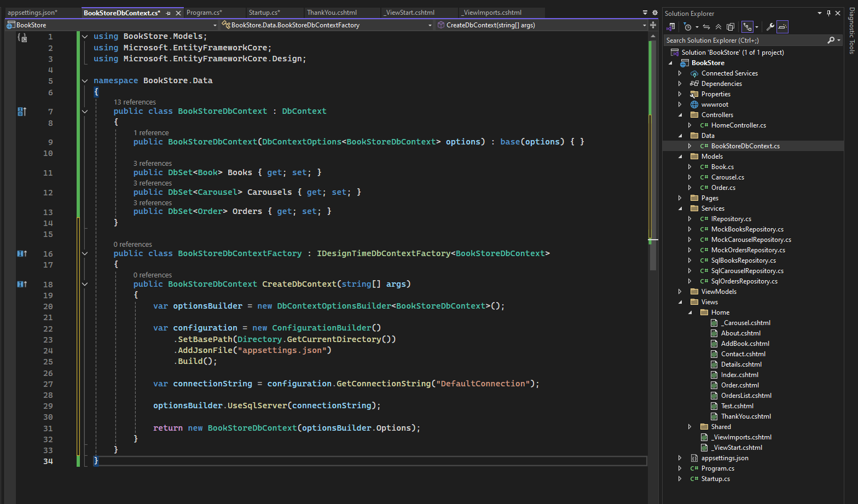This screenshot has height=504, width=858.
Task: Open the tab list overflow dropdown
Action: click(645, 13)
